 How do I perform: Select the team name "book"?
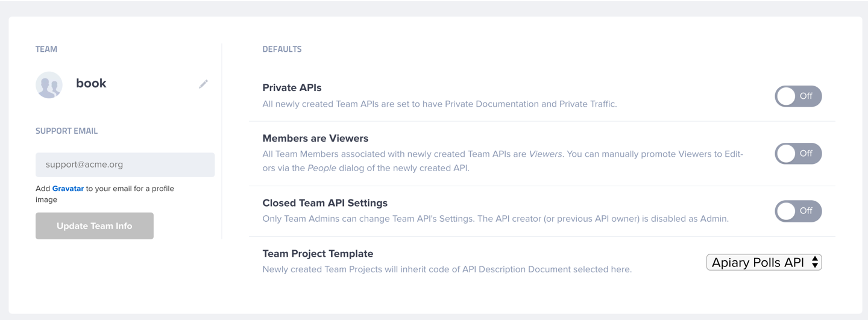(91, 84)
